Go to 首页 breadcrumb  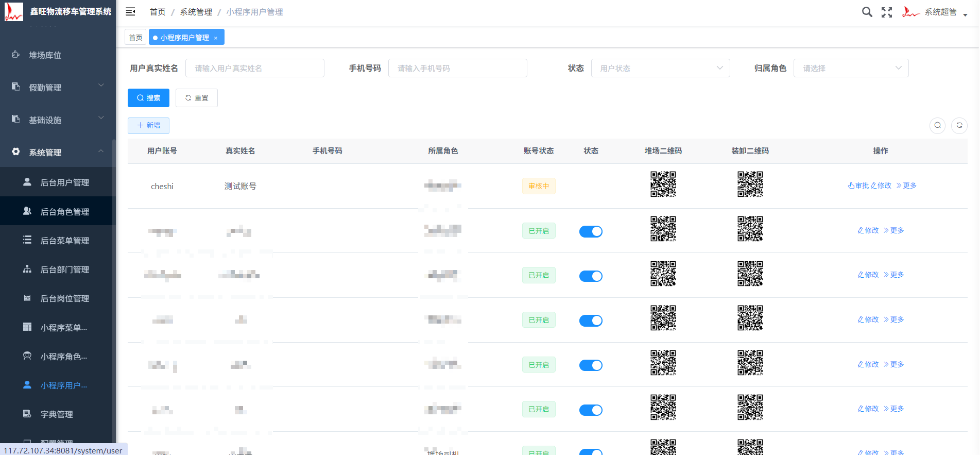click(x=158, y=12)
